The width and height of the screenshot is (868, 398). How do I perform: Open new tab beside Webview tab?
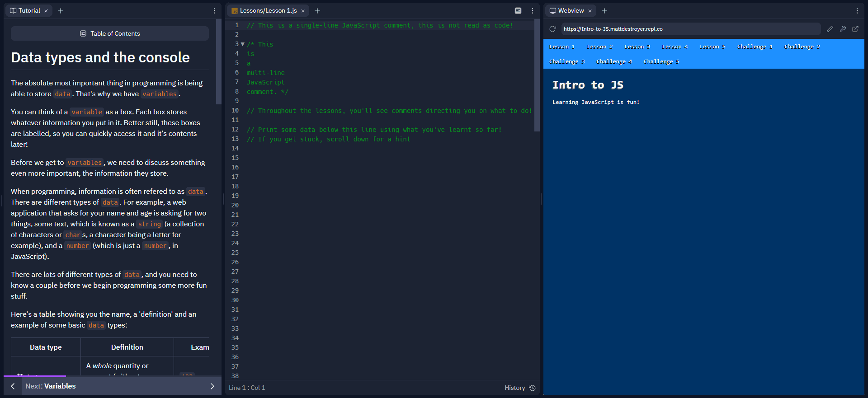(604, 11)
